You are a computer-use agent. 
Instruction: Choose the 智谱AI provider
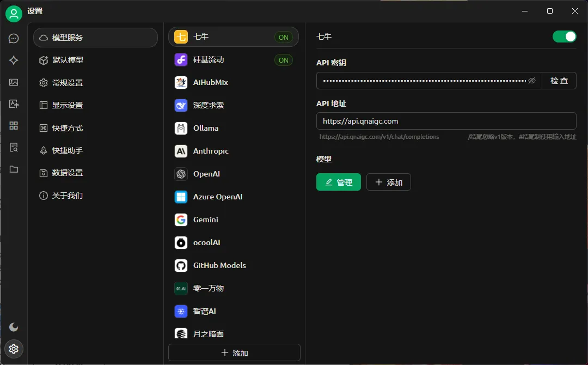coord(234,312)
